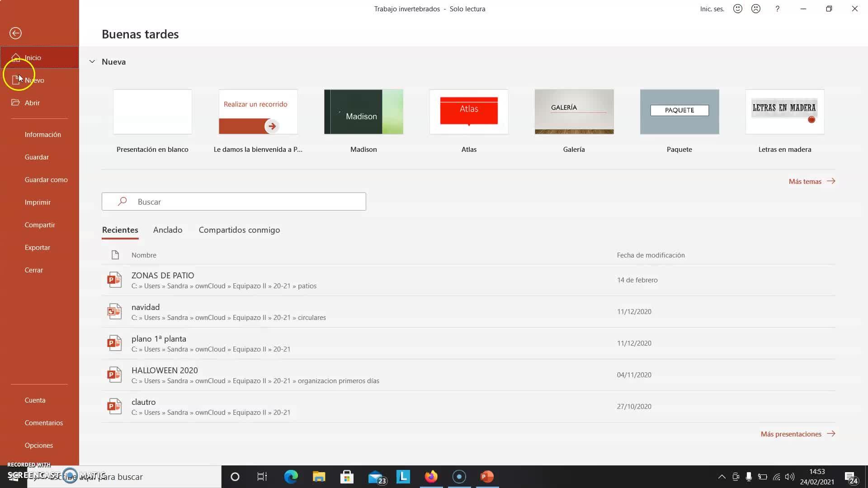Click the smiley face feedback icon
The image size is (868, 488).
[738, 9]
